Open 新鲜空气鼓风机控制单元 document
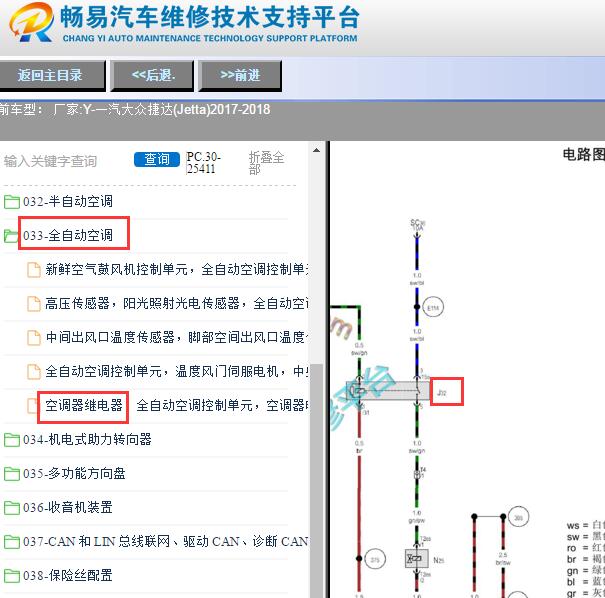605x598 pixels. click(x=177, y=269)
